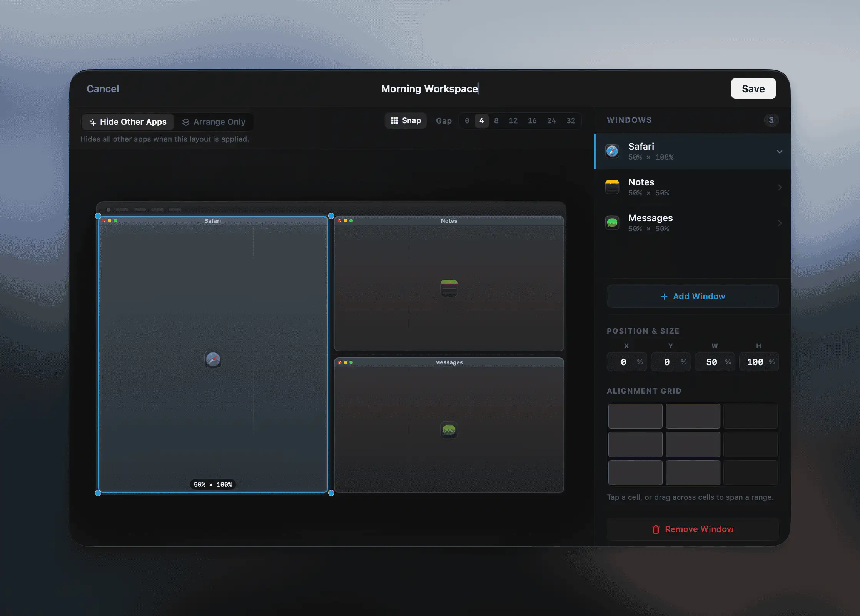Click bottom-left alignment grid cell
The image size is (860, 616).
click(x=635, y=472)
